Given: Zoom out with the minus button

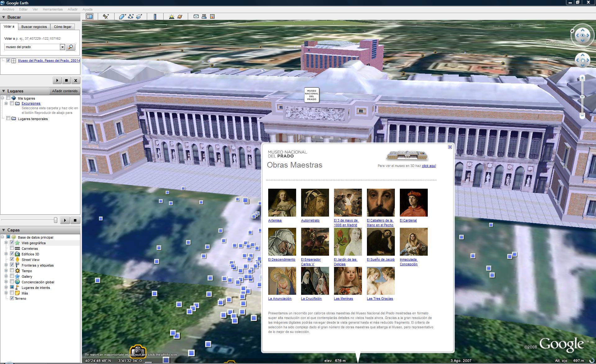Looking at the screenshot, I should click(x=582, y=116).
